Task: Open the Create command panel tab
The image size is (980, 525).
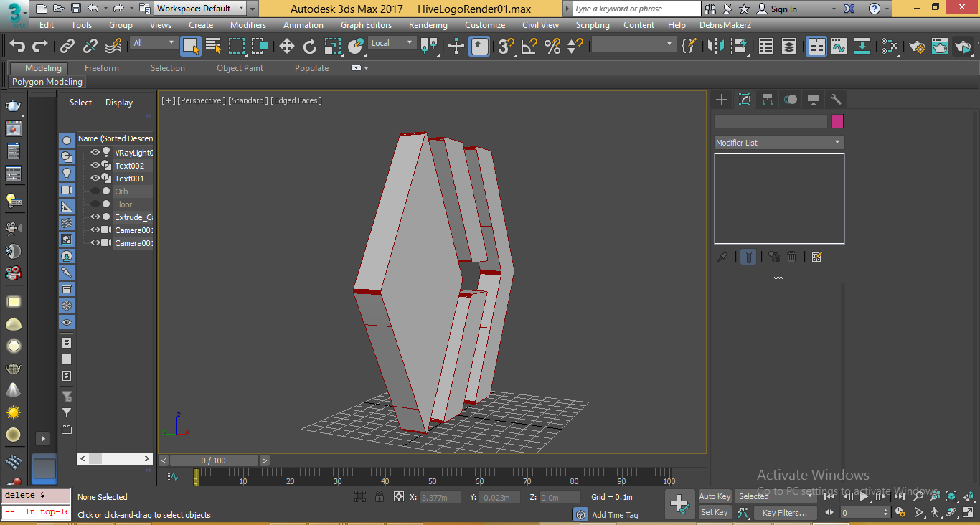Action: click(722, 100)
